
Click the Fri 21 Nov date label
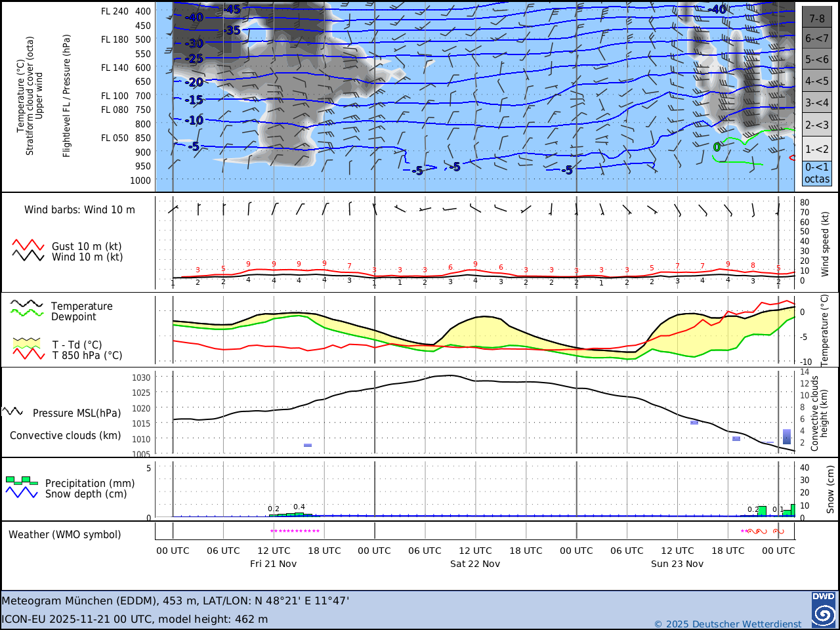274,564
